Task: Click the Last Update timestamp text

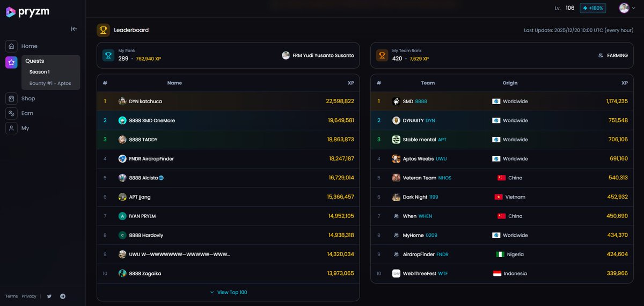Action: 579,30
